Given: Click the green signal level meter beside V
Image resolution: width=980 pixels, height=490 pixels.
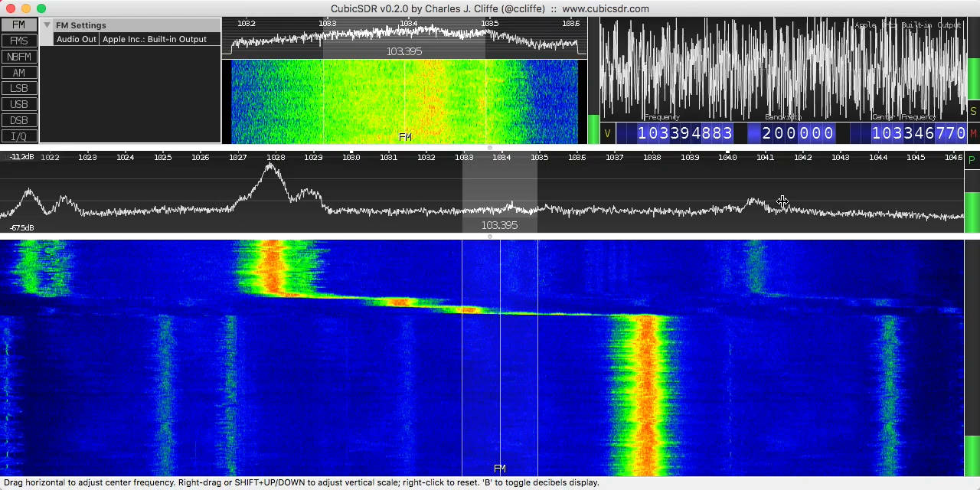Looking at the screenshot, I should click(593, 129).
